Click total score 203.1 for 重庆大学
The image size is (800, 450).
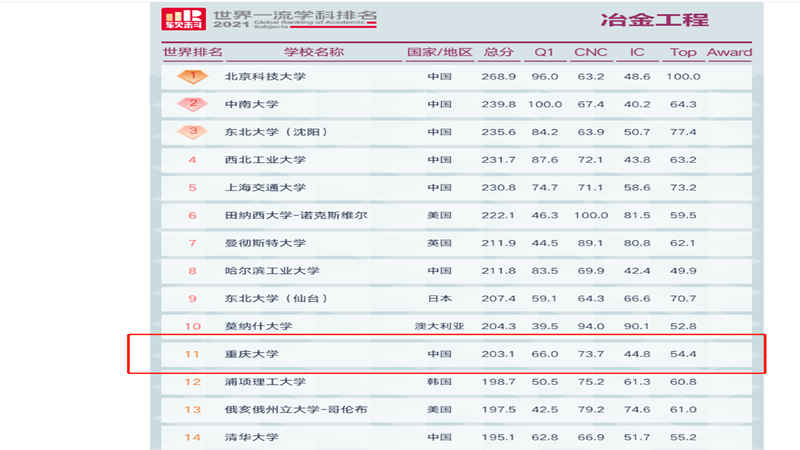pos(498,354)
